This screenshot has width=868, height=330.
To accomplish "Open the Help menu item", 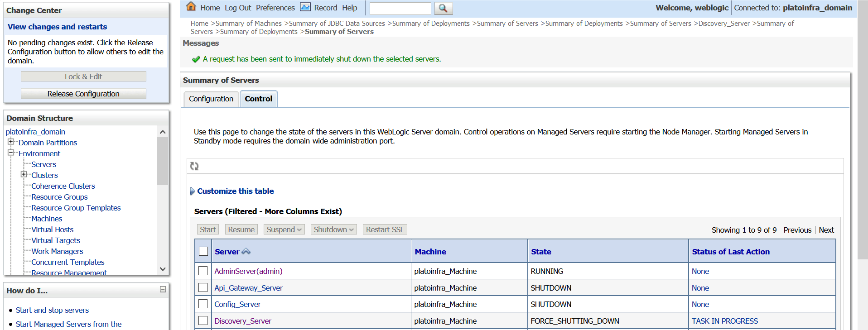I will [x=350, y=8].
